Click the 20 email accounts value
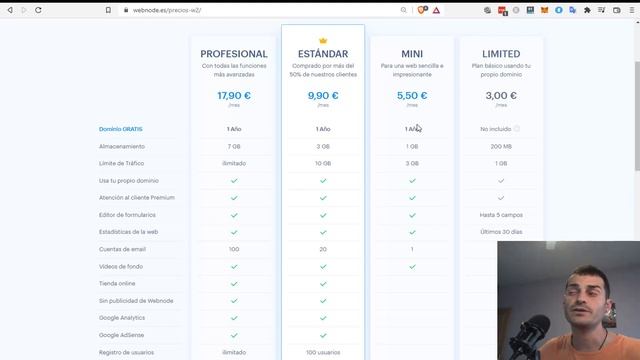The width and height of the screenshot is (640, 360). pos(323,249)
